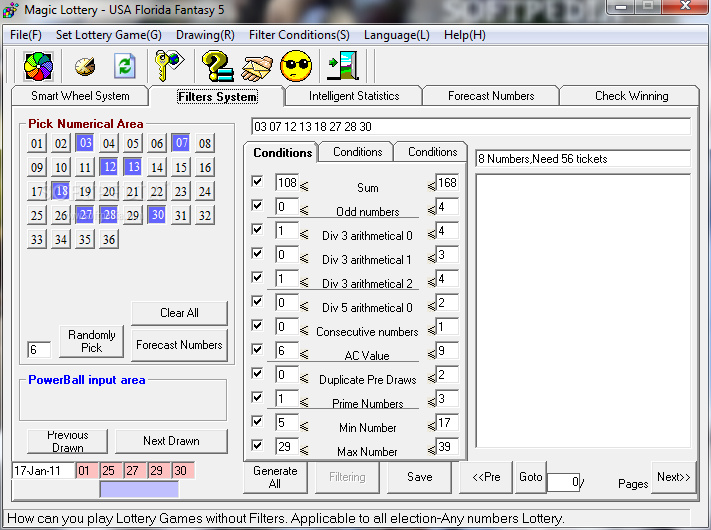The height and width of the screenshot is (530, 711).
Task: Click the Goto button
Action: point(531,477)
